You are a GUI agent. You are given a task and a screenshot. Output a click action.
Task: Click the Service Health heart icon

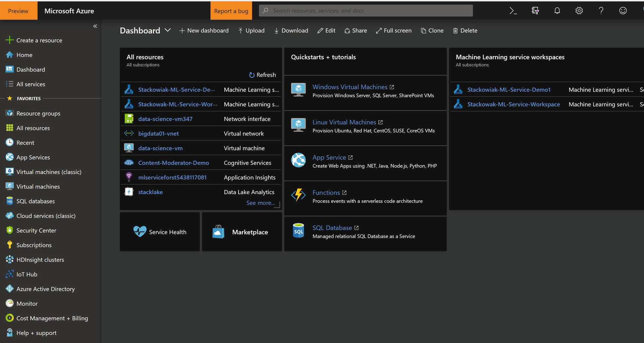(140, 232)
